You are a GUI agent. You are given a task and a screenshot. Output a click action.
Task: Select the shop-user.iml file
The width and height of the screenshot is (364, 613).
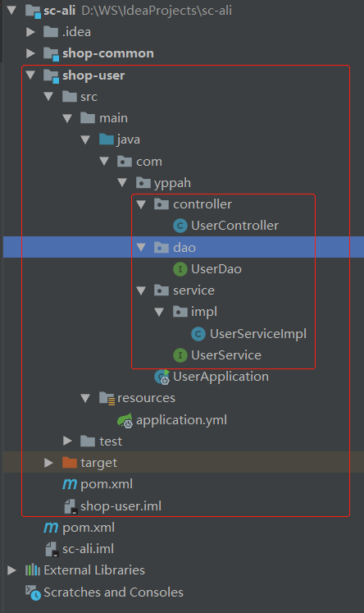[121, 506]
